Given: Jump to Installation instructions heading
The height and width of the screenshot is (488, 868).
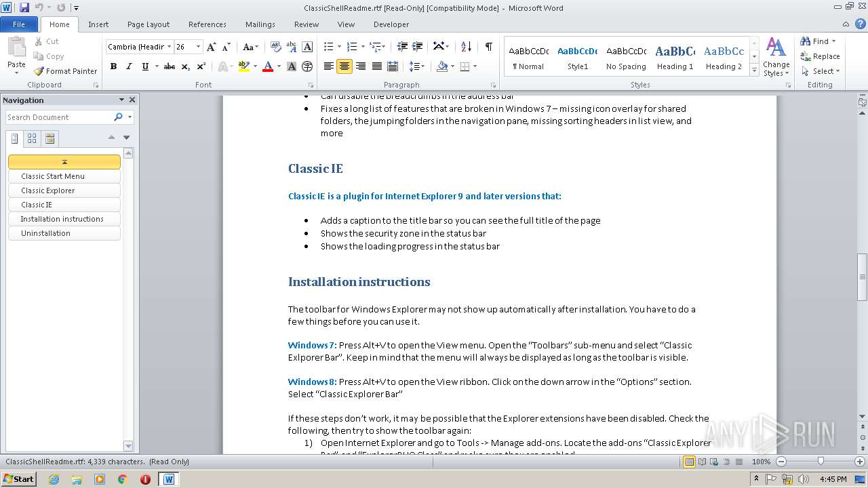Looking at the screenshot, I should pyautogui.click(x=64, y=219).
